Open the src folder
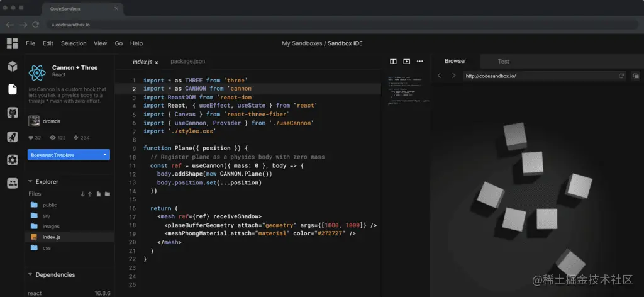 pos(46,216)
